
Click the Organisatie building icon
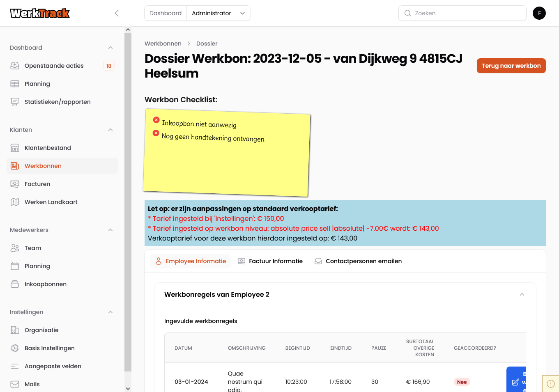15,330
